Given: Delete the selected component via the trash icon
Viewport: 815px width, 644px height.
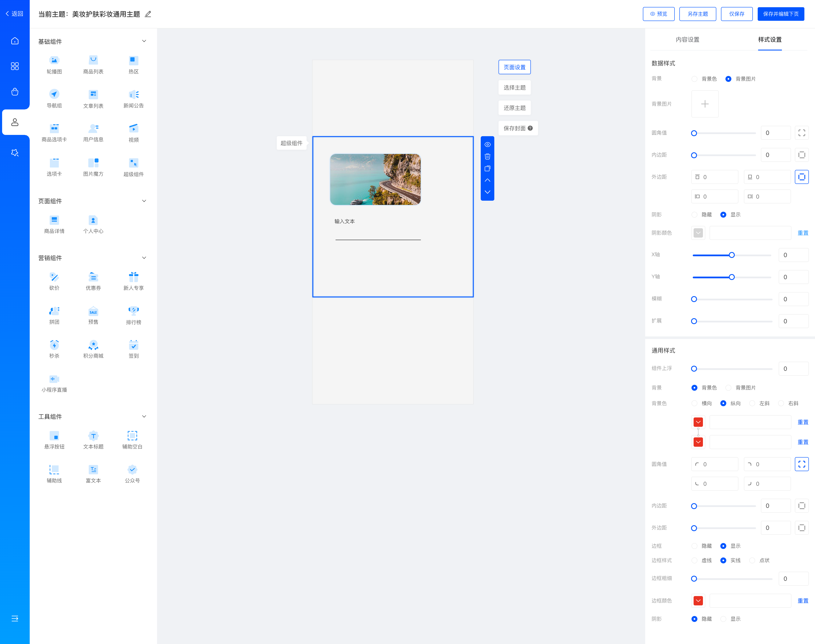Looking at the screenshot, I should pos(487,157).
